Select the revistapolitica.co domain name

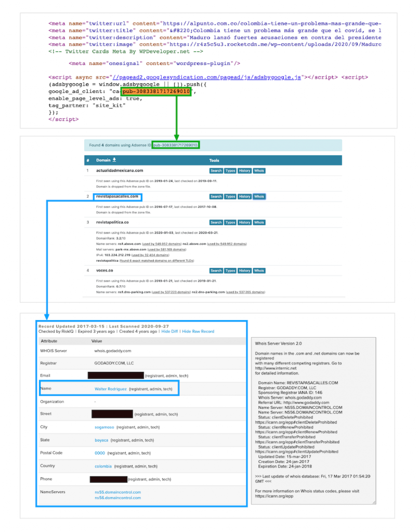(x=112, y=222)
